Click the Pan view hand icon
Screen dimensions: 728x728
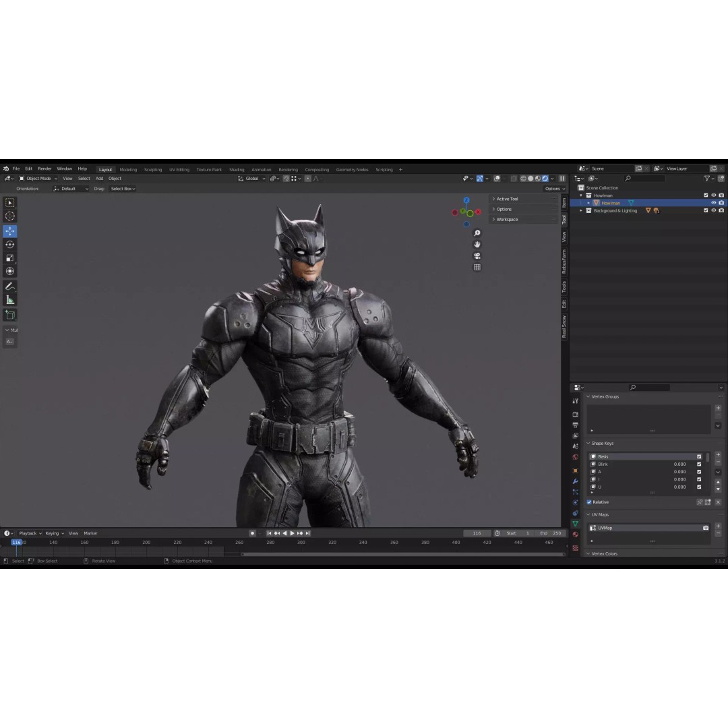point(477,244)
